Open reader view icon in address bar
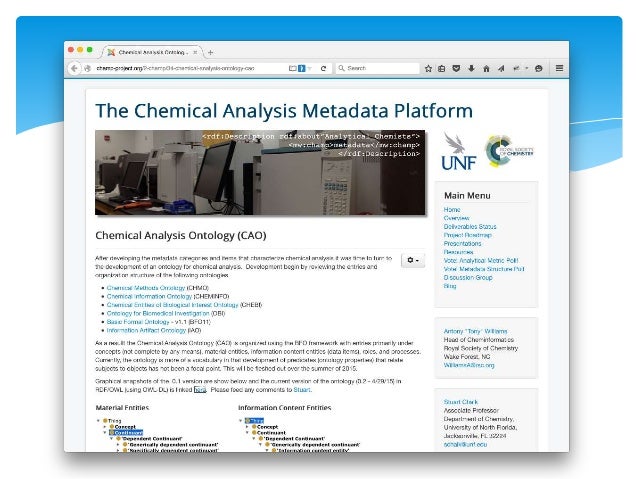This screenshot has height=479, width=638. [x=292, y=68]
